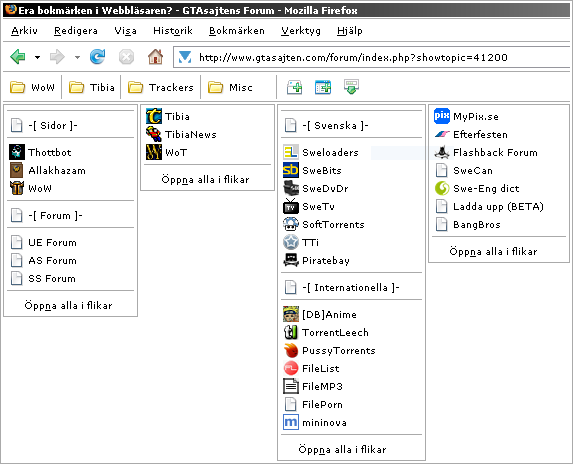Click the green download arrow toolbar icon

pos(351,87)
